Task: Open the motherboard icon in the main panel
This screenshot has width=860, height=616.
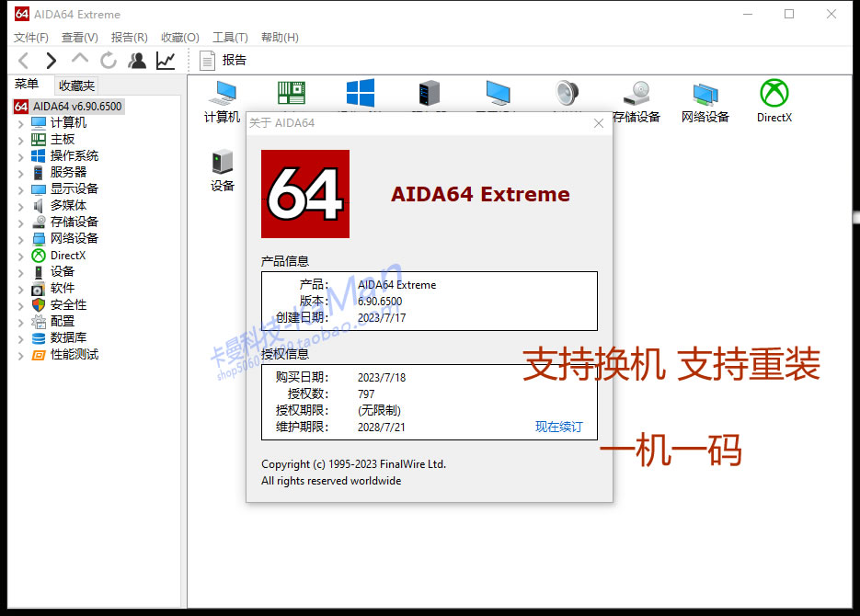Action: (x=292, y=93)
